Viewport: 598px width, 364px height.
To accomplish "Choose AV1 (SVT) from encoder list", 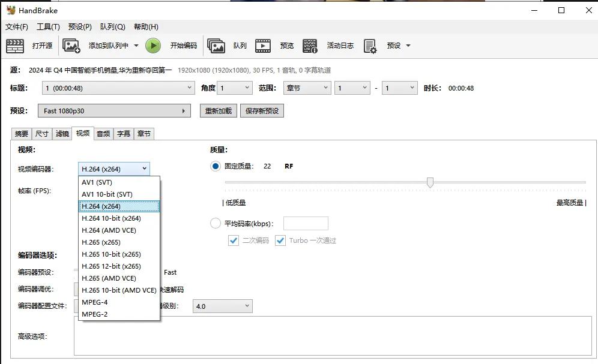I will tap(119, 182).
